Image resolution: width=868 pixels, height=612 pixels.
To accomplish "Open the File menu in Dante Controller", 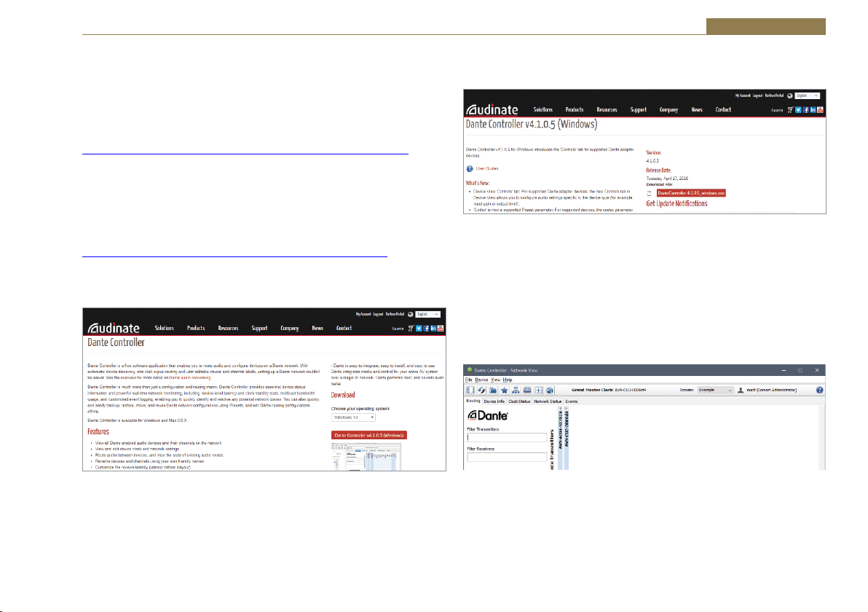I will (x=468, y=380).
